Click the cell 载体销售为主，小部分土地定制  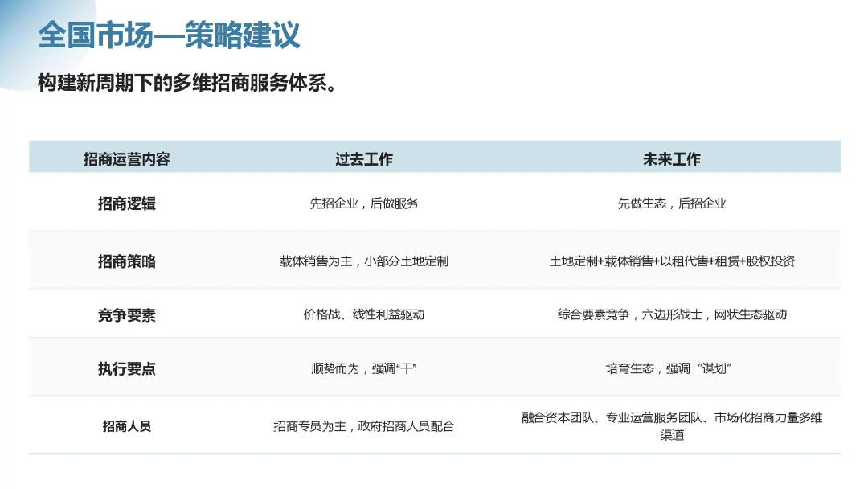(364, 261)
